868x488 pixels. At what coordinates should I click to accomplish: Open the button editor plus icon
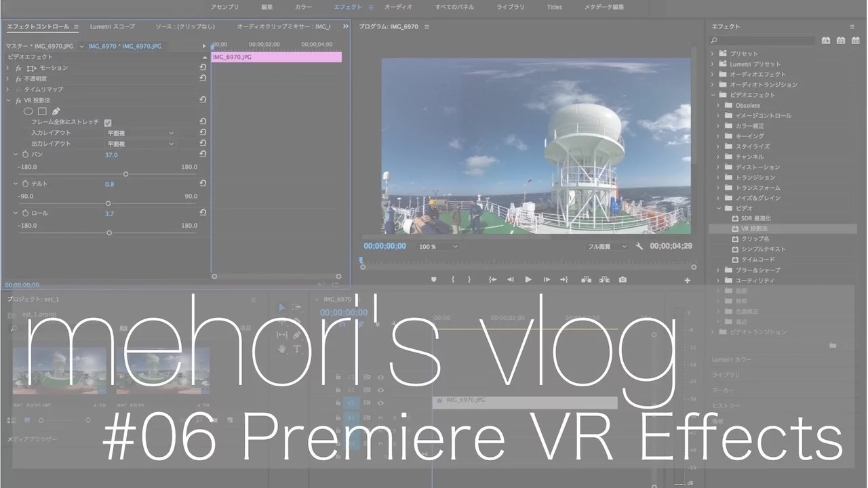688,281
